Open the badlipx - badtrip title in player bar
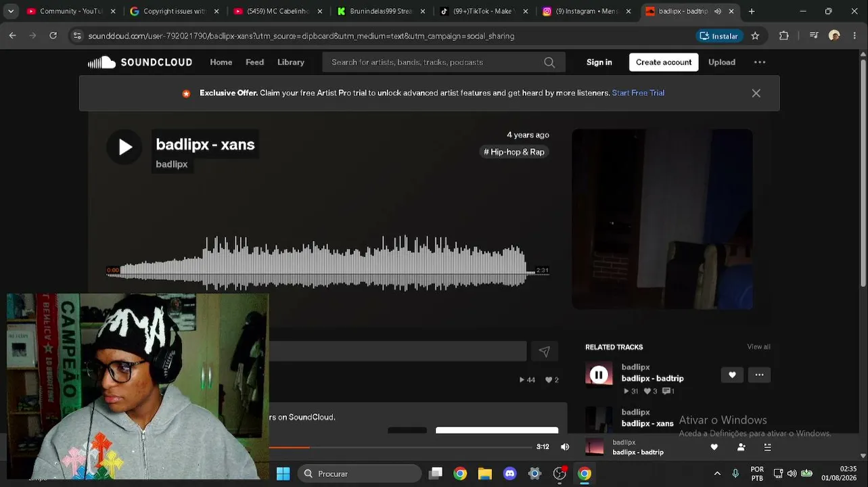 (638, 452)
